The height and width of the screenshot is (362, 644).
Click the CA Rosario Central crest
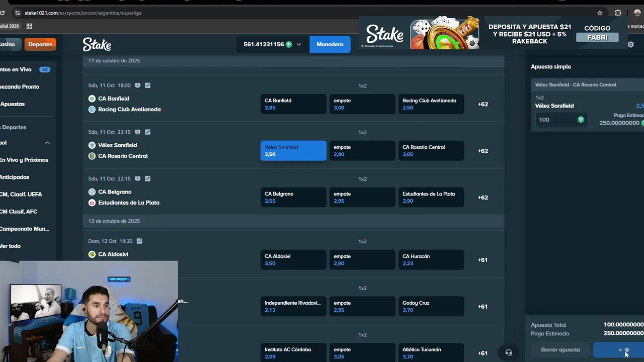pos(92,156)
